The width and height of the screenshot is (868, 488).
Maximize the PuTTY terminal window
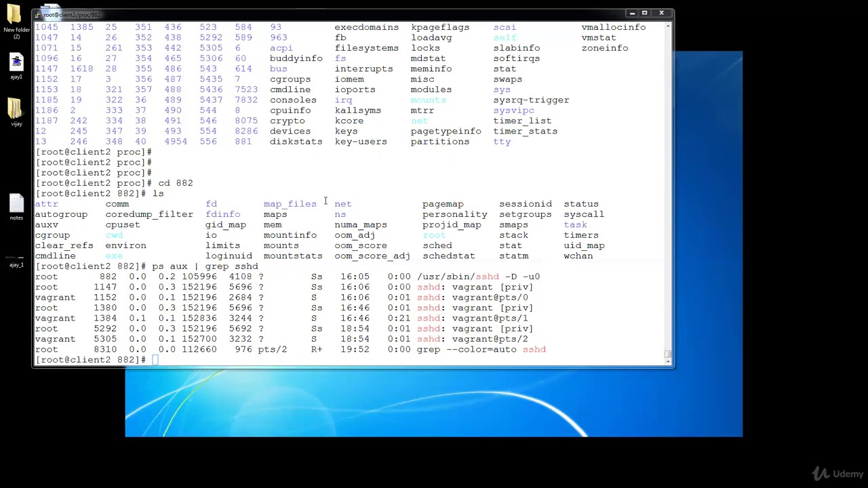[645, 13]
